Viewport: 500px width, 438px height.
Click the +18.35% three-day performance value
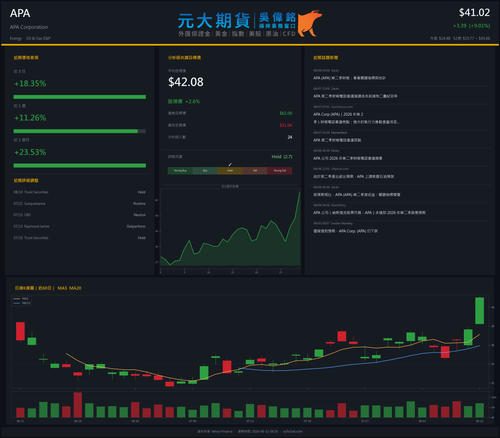[x=30, y=83]
